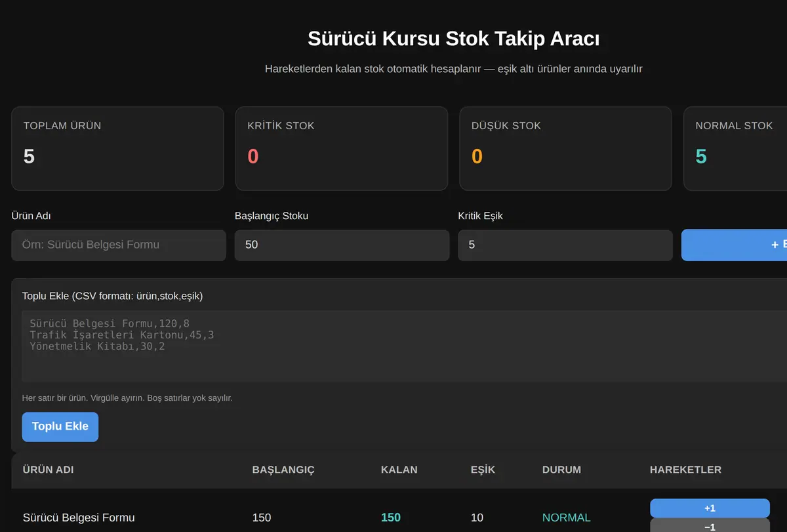Click the ÜRÜN ADI column header
The width and height of the screenshot is (787, 532).
[48, 470]
